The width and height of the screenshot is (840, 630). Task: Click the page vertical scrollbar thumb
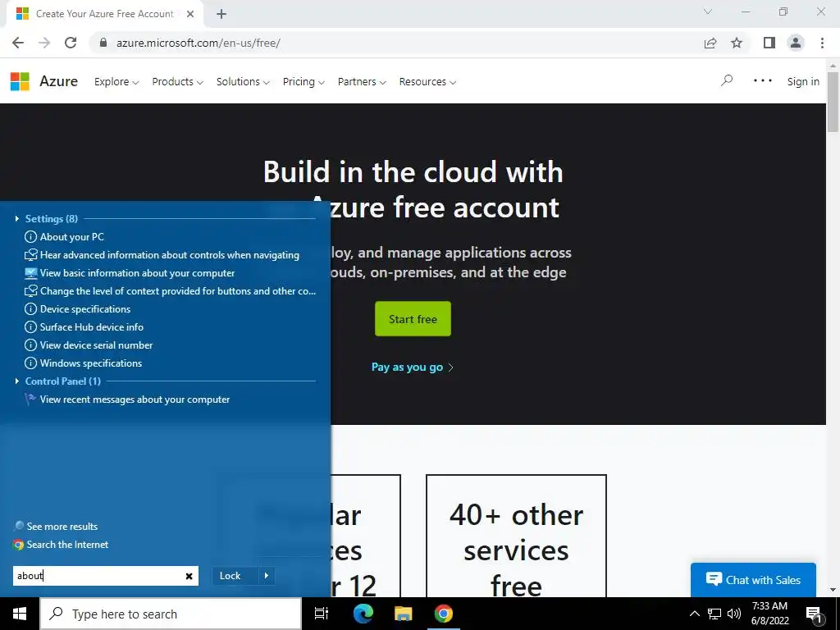click(833, 102)
